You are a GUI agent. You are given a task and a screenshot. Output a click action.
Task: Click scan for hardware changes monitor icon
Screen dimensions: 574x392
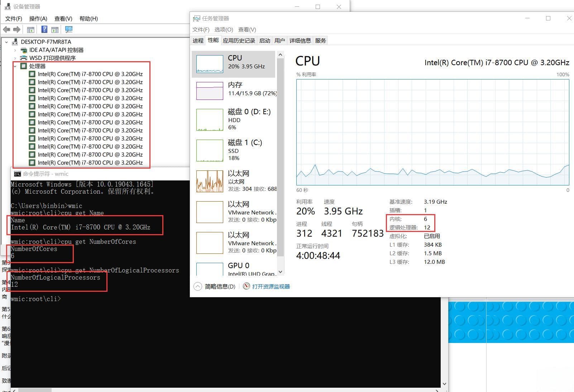[x=69, y=30]
